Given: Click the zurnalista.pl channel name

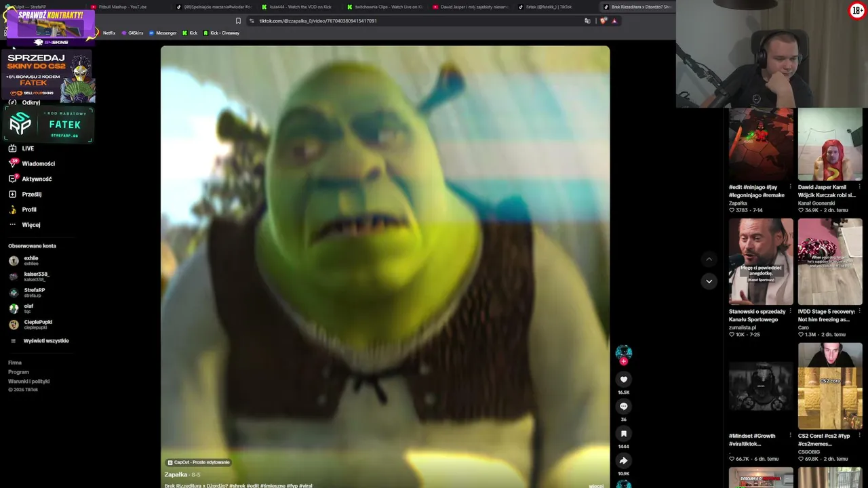Looking at the screenshot, I should click(743, 327).
